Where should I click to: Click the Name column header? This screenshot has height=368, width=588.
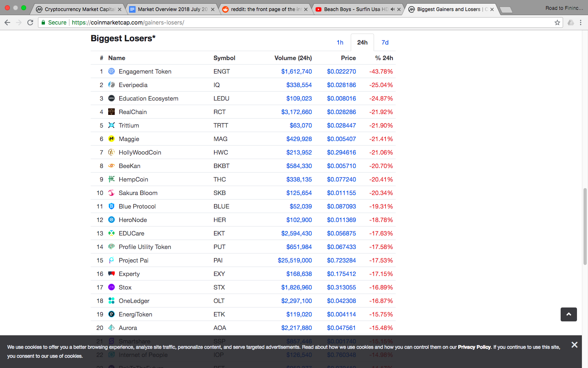pyautogui.click(x=117, y=58)
